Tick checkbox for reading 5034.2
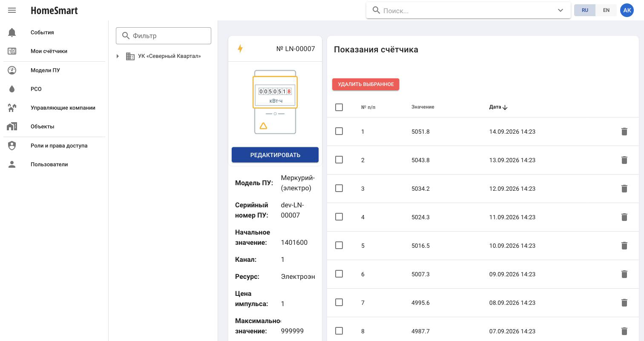 tap(339, 188)
